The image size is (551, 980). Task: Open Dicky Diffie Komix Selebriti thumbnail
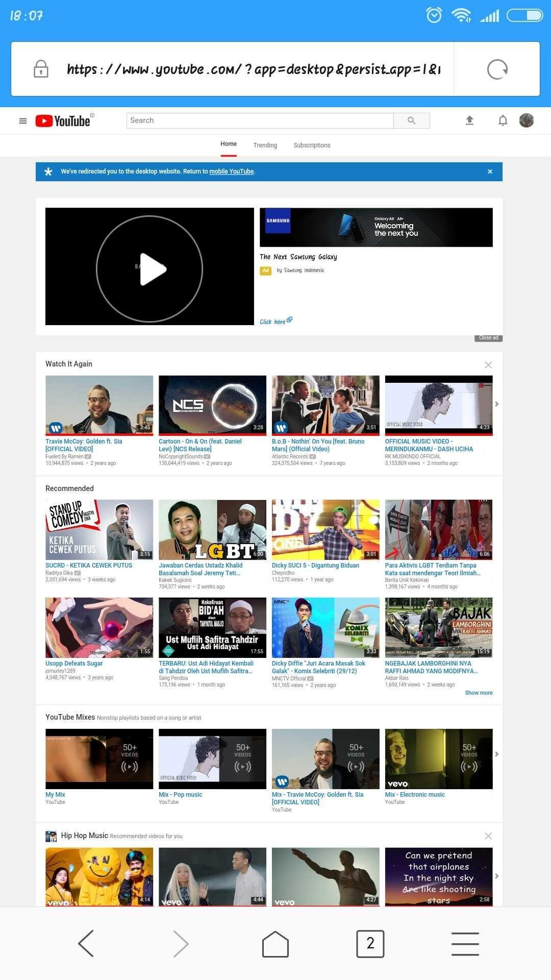pos(325,628)
